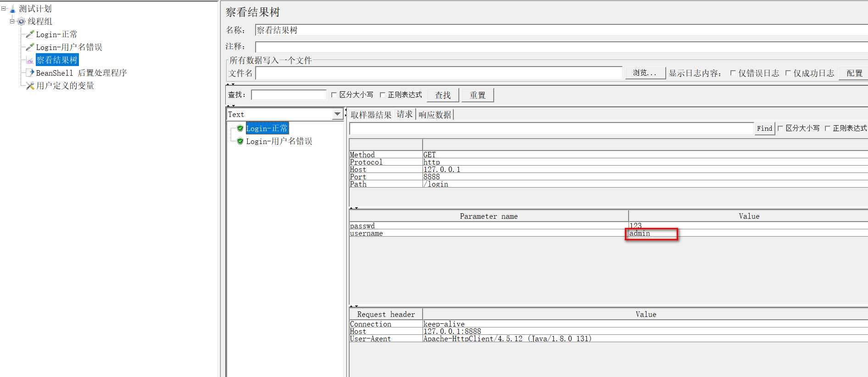Viewport: 868px width, 377px height.
Task: Click the 127.0.0.1:8888 Host header value
Action: point(452,332)
